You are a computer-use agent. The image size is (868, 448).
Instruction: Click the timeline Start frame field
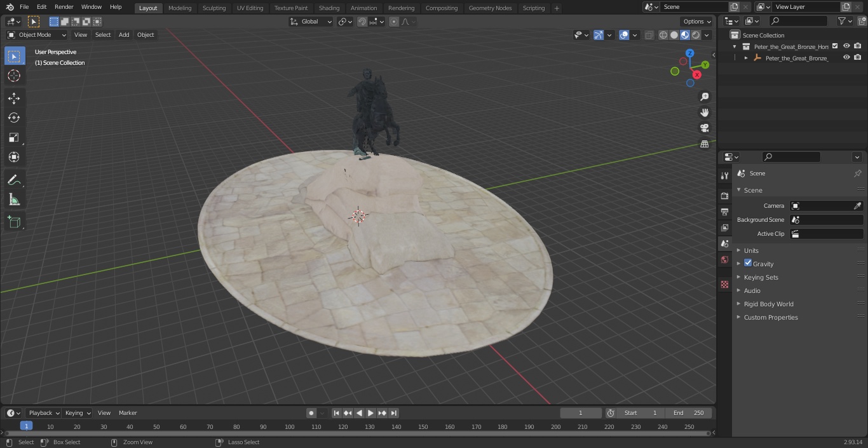point(641,413)
